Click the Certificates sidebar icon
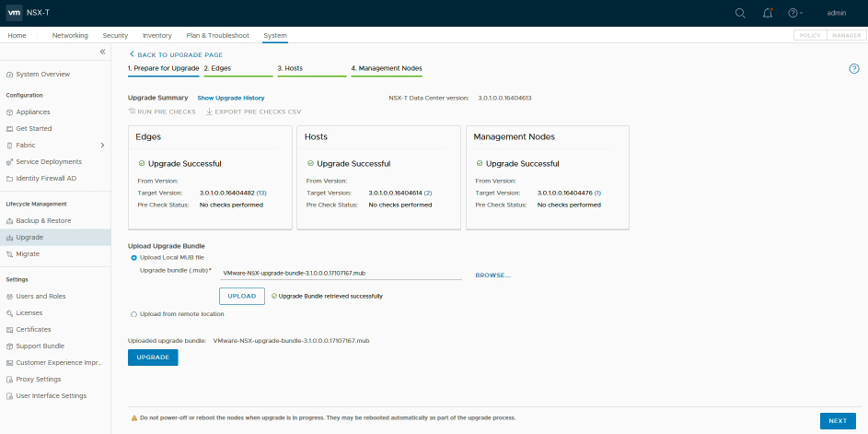The width and height of the screenshot is (868, 434). [9, 330]
